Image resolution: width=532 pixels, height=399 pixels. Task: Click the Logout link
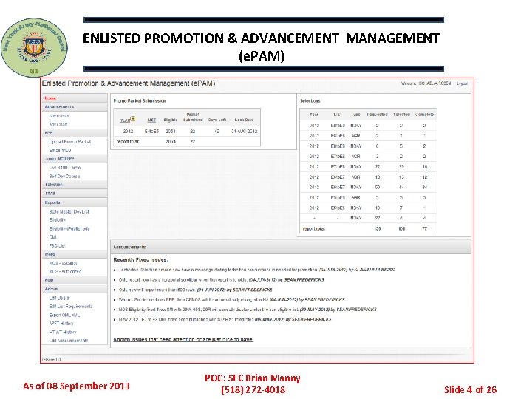pyautogui.click(x=462, y=83)
